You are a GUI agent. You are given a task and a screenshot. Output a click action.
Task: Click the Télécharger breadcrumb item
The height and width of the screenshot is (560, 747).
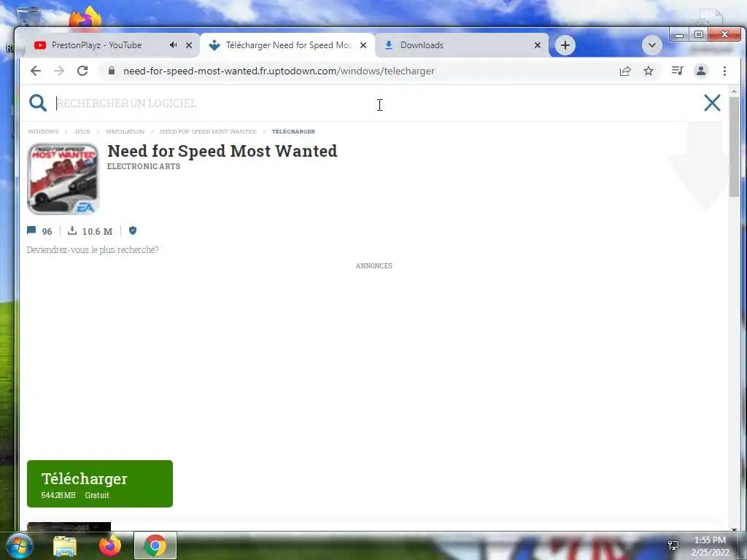[293, 131]
